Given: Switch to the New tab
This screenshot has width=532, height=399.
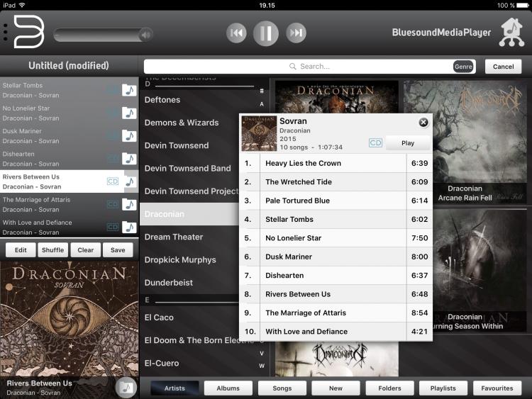Looking at the screenshot, I should (336, 388).
